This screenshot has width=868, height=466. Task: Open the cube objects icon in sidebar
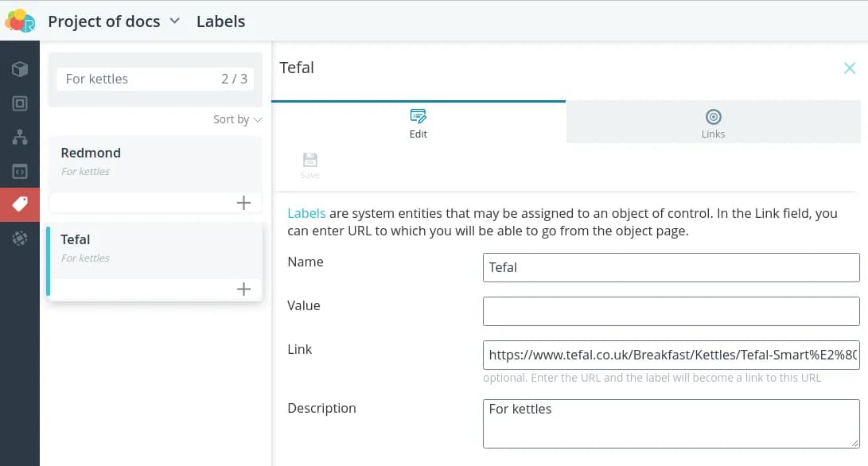pos(20,69)
